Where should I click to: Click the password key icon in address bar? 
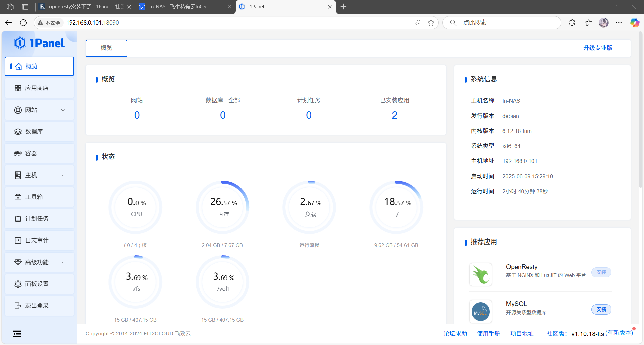(418, 23)
